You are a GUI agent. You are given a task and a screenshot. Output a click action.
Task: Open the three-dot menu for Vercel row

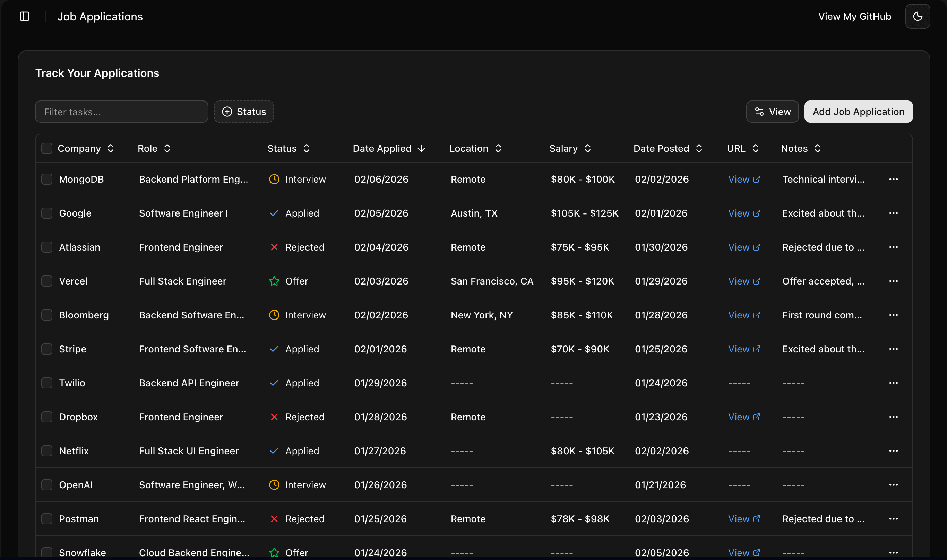tap(893, 281)
